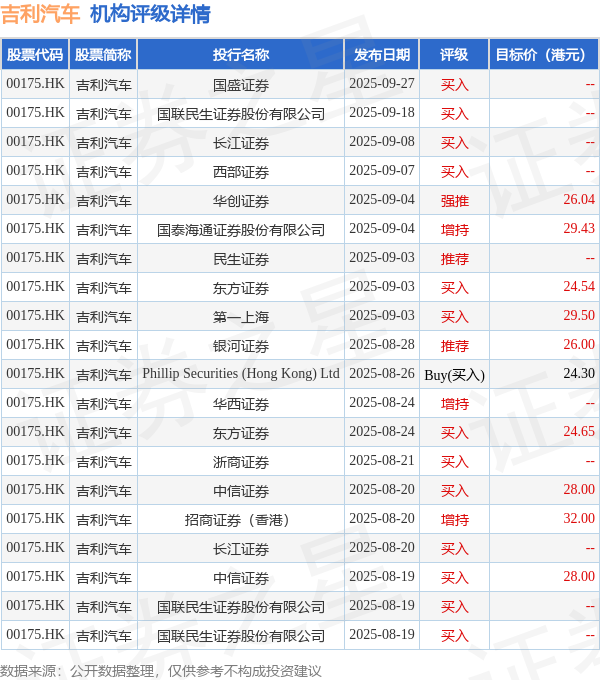600x680 pixels.
Task: Select target price 24.65
Action: coord(579,432)
